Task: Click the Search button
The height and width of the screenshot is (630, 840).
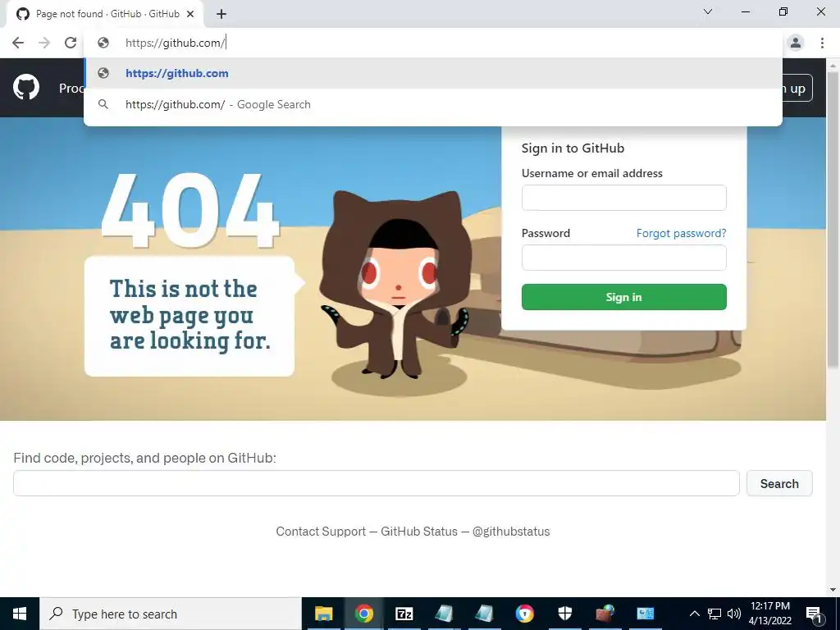Action: tap(779, 483)
